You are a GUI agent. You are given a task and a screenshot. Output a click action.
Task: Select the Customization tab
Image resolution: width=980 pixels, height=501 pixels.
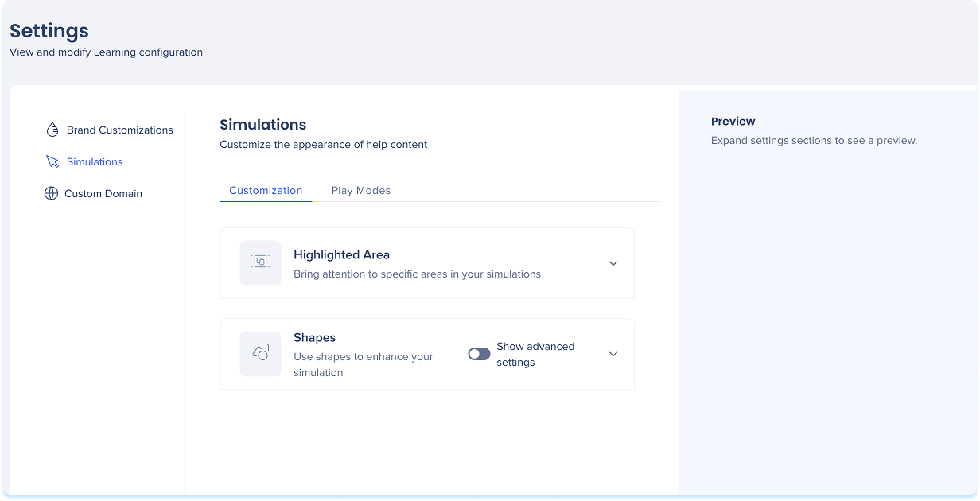coord(266,191)
